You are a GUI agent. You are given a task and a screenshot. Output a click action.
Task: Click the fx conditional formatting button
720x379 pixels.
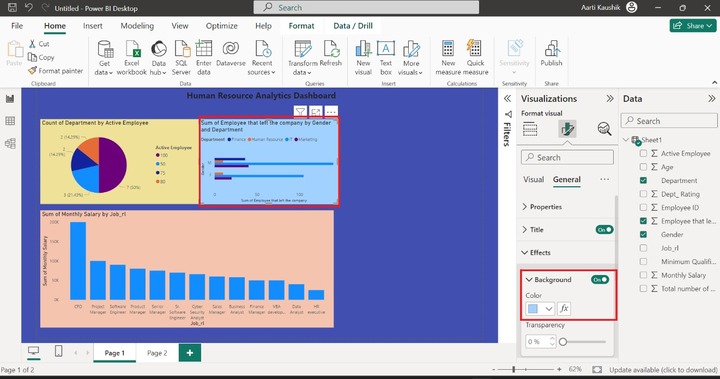(564, 309)
